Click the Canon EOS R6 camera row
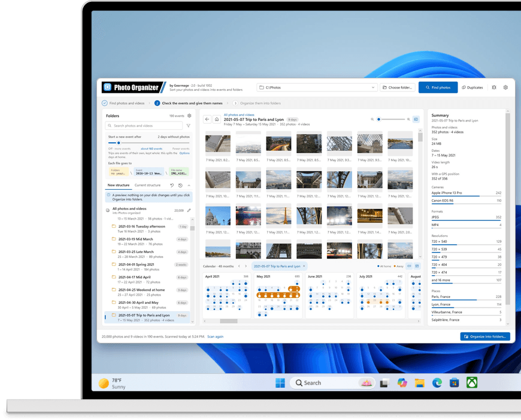The image size is (521, 420). pos(466,201)
